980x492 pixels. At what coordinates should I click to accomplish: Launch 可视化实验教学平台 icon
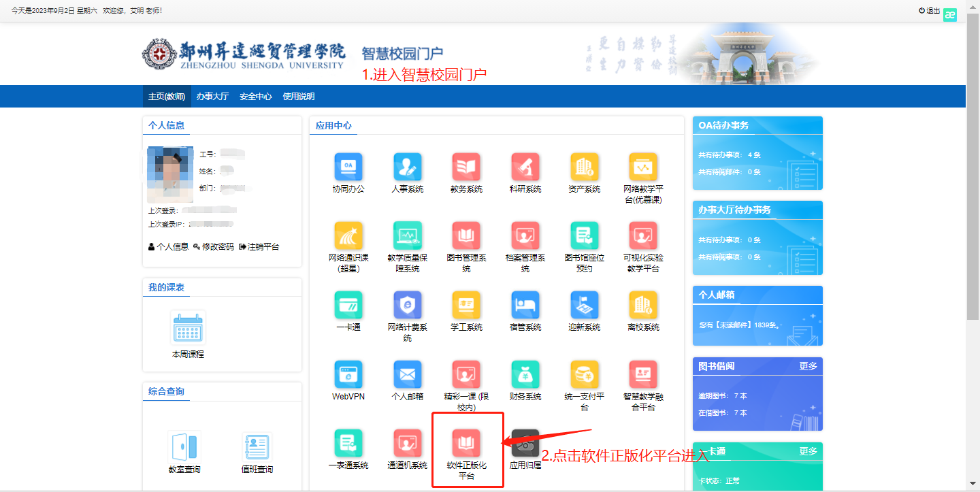[643, 235]
